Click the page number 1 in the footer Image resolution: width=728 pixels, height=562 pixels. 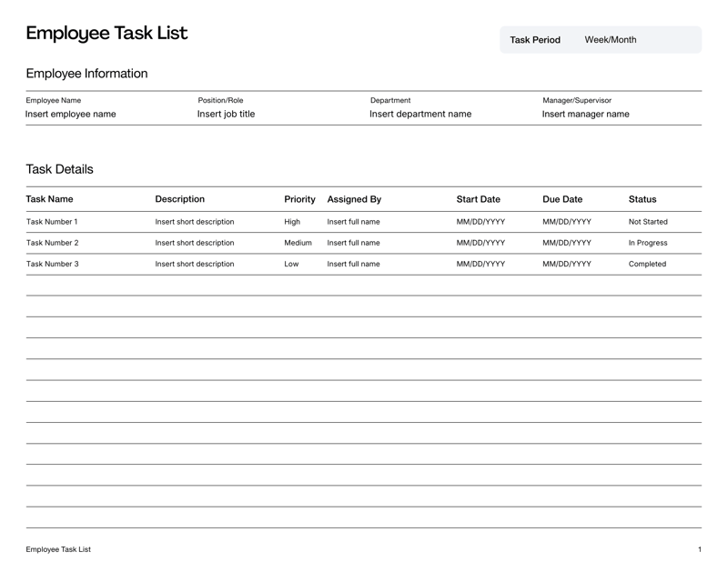(700, 549)
